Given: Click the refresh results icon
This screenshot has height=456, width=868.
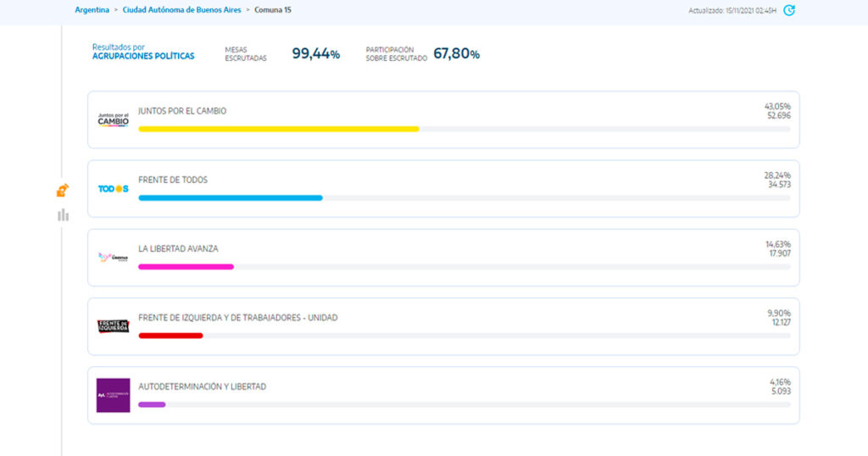Looking at the screenshot, I should [789, 10].
